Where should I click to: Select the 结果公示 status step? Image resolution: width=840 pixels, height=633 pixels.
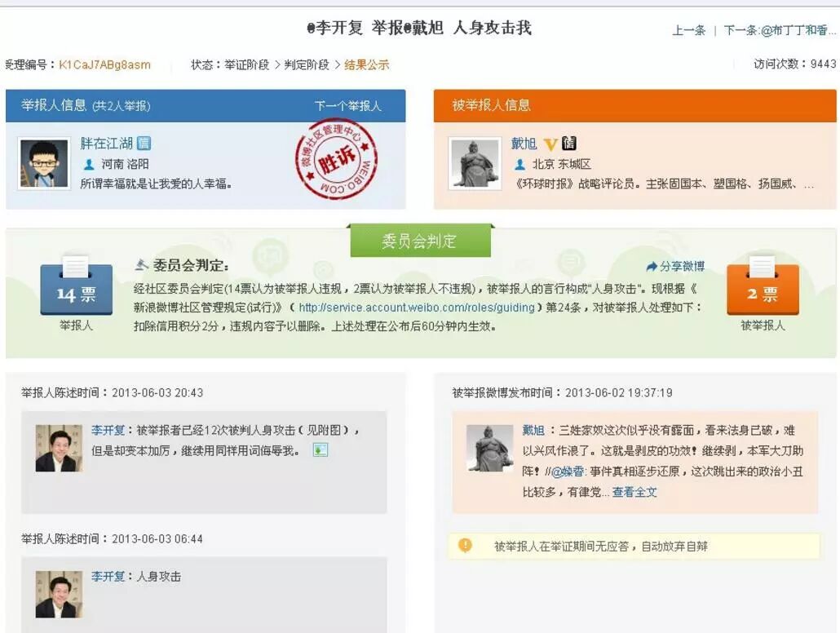click(366, 65)
